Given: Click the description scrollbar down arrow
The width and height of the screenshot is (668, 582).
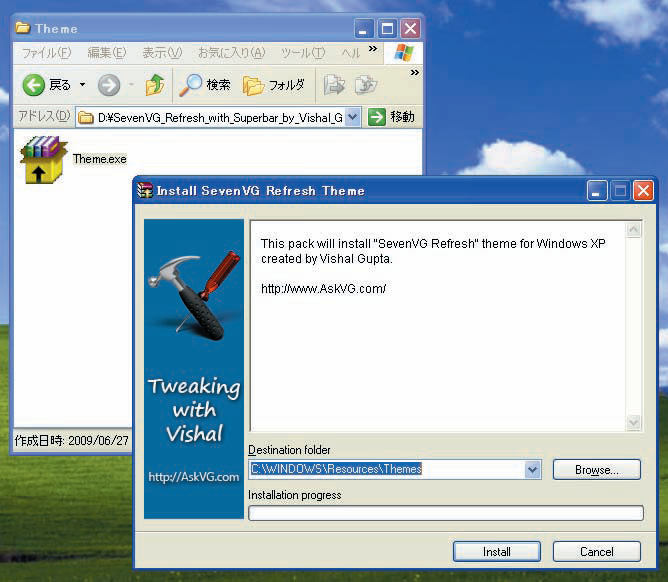Looking at the screenshot, I should click(633, 422).
